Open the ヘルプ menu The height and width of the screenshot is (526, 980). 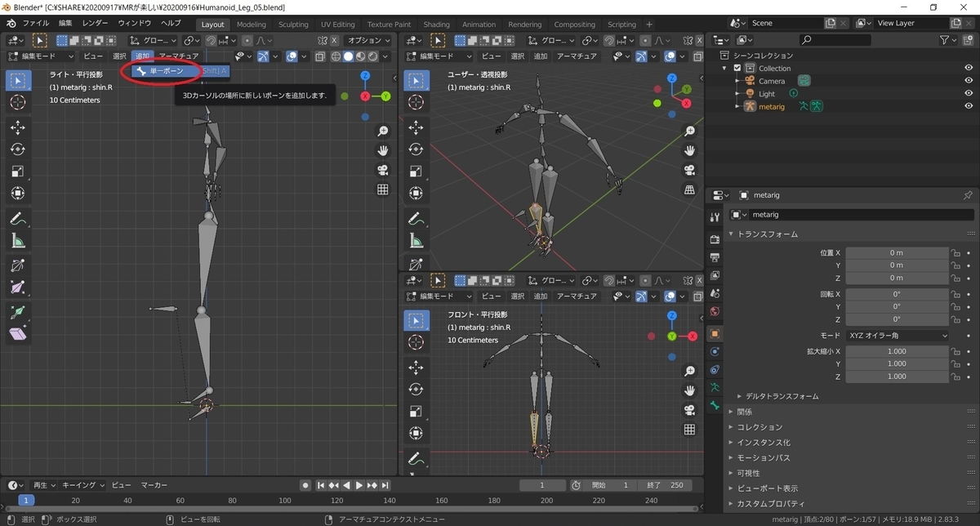(x=171, y=23)
